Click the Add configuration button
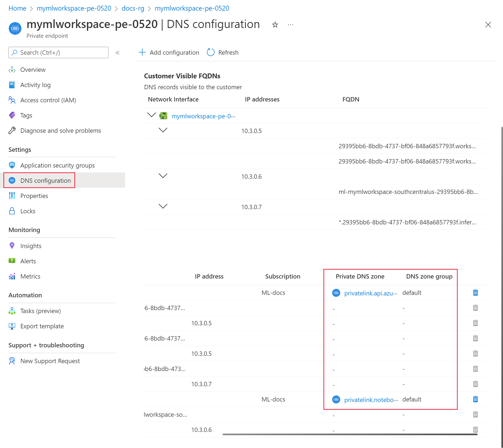The image size is (503, 448). coord(169,52)
